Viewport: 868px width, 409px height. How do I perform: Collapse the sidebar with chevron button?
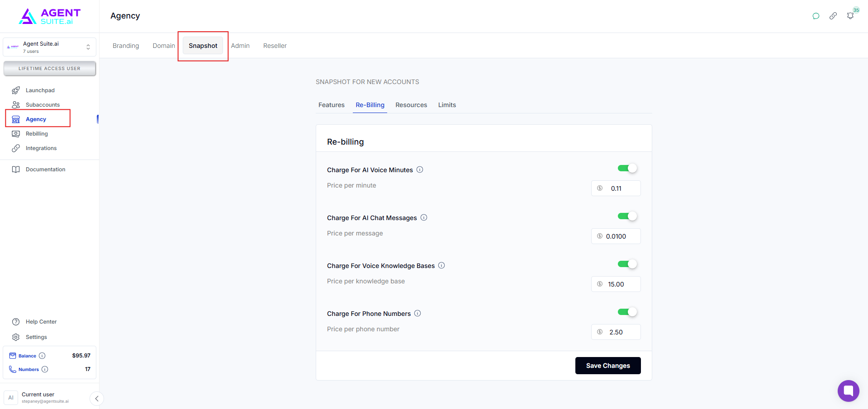point(97,399)
